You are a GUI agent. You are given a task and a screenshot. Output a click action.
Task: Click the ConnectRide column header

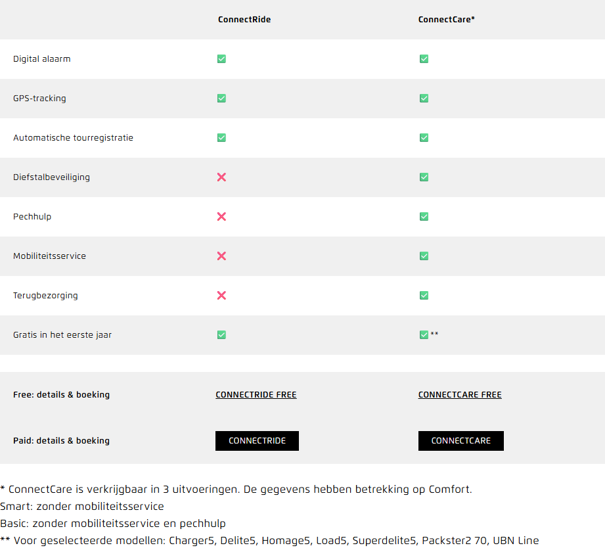point(244,19)
